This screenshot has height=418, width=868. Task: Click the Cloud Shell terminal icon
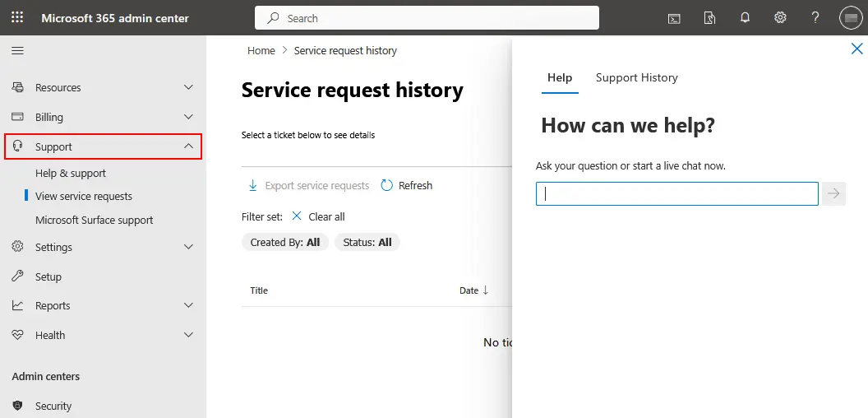674,18
